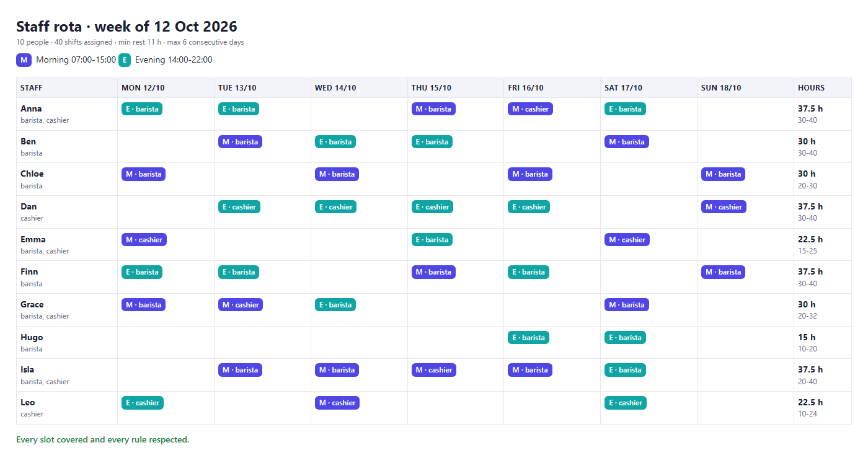The width and height of the screenshot is (868, 471).
Task: Click the MON 12/10 column header
Action: coord(166,88)
